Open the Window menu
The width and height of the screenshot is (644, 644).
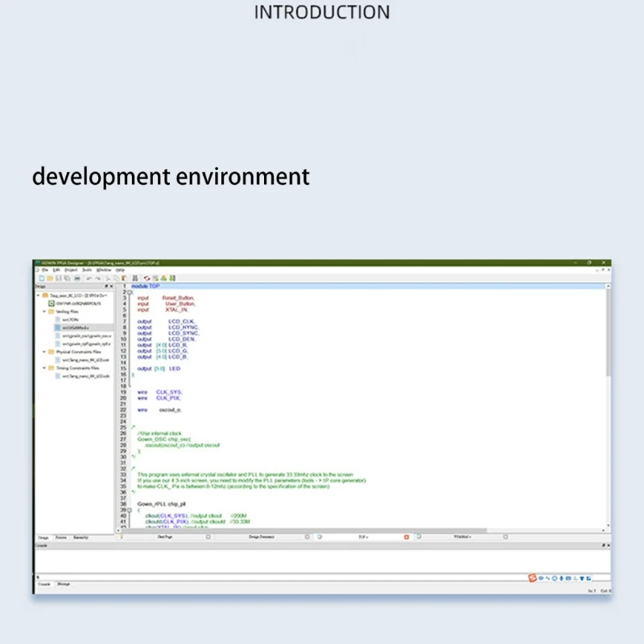(104, 270)
